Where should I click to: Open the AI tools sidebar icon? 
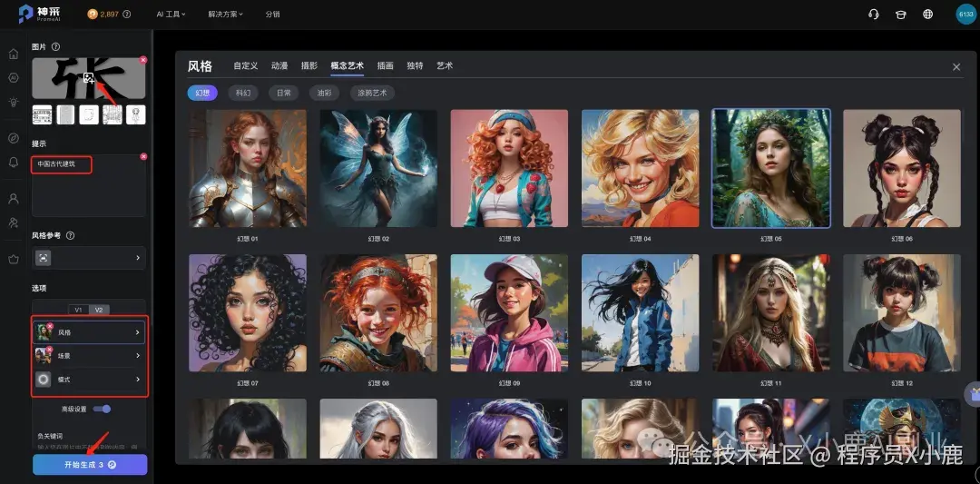click(x=13, y=78)
